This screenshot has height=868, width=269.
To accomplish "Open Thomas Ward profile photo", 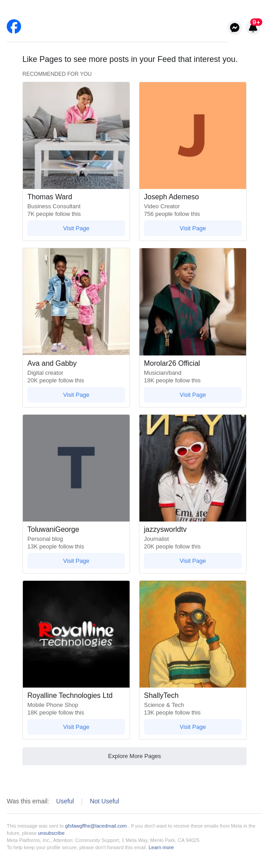I will [x=76, y=136].
